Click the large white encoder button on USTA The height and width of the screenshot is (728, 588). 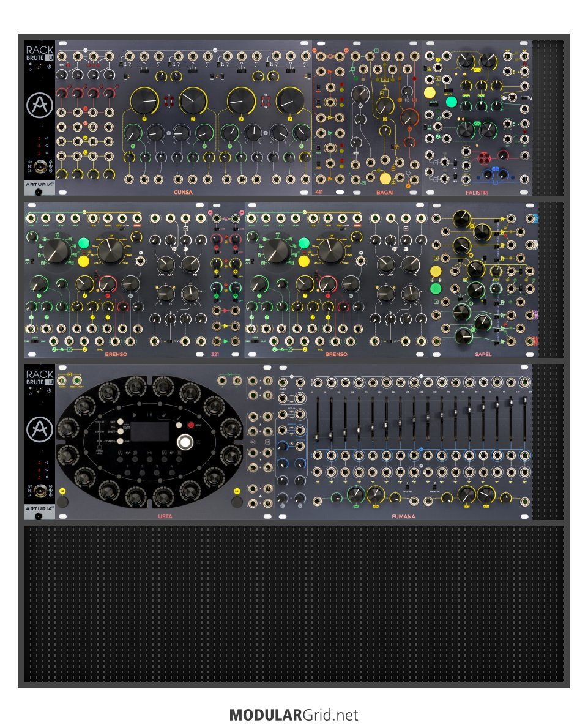185,442
